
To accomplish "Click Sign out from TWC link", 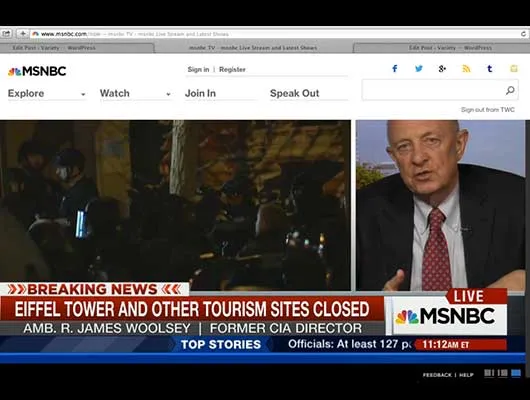I will 488,110.
